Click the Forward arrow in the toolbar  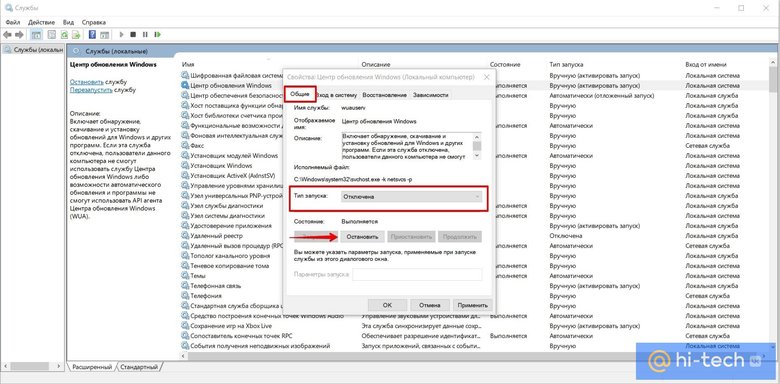click(x=19, y=35)
